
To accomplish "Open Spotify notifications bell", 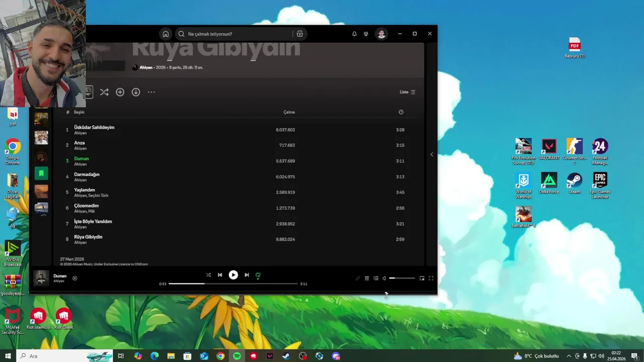I will pos(354,34).
